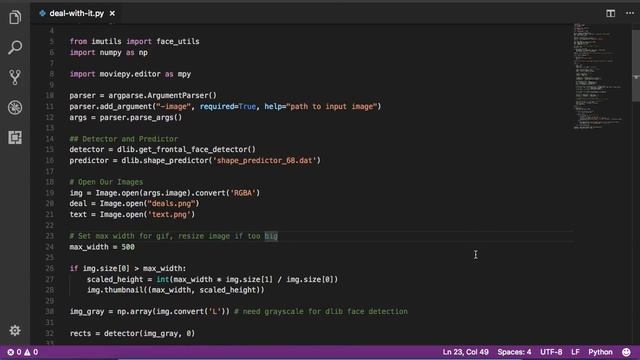Image resolution: width=640 pixels, height=360 pixels.
Task: Click line number 10 in gutter
Action: (x=49, y=96)
